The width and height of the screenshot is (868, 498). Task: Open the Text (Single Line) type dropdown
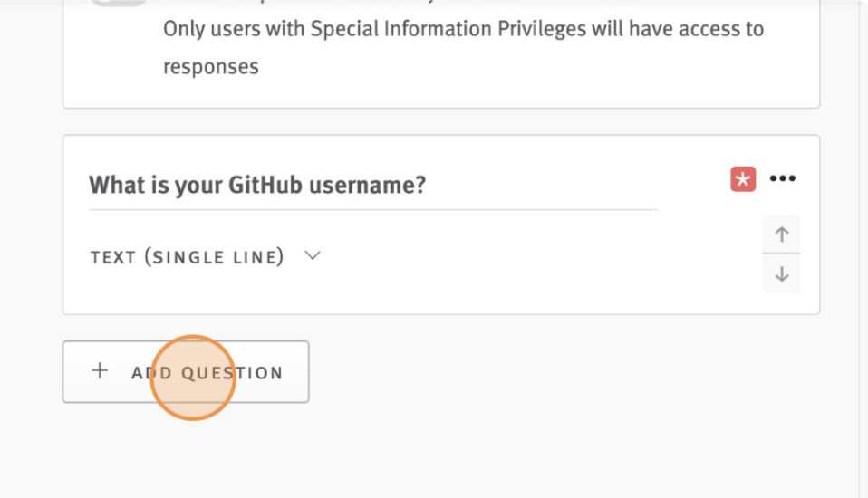(206, 257)
